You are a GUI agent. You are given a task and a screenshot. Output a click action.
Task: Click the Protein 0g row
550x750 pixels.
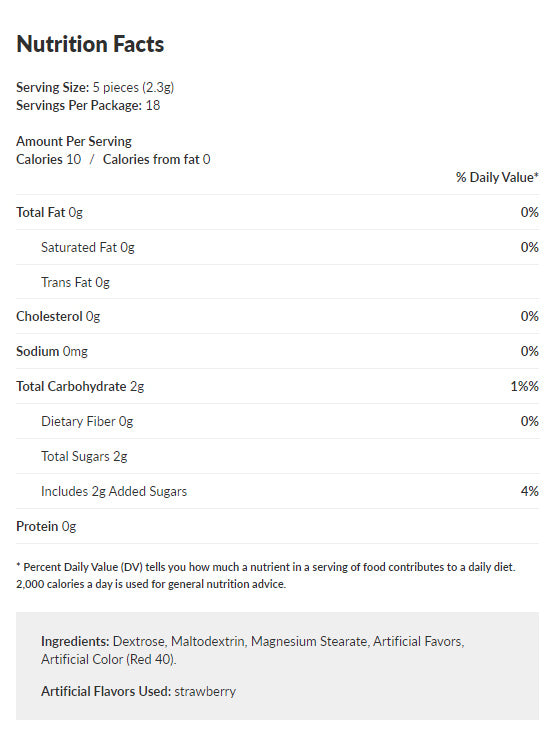[x=277, y=526]
